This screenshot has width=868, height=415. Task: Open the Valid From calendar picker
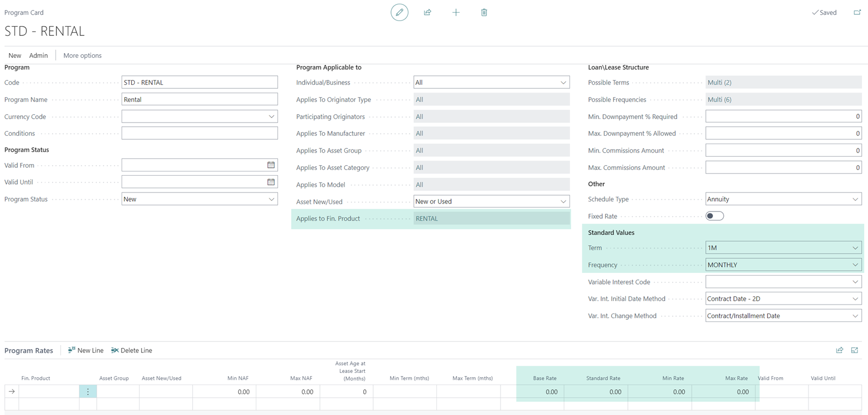point(271,165)
